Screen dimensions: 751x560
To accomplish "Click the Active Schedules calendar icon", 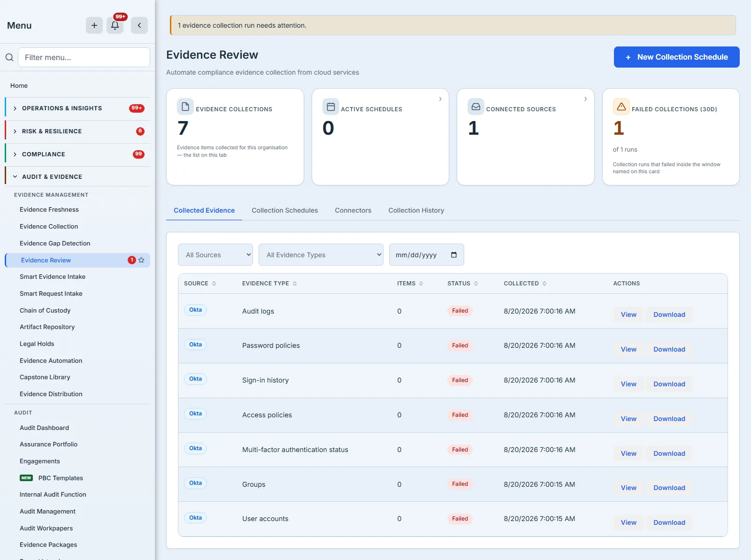I will [x=330, y=107].
